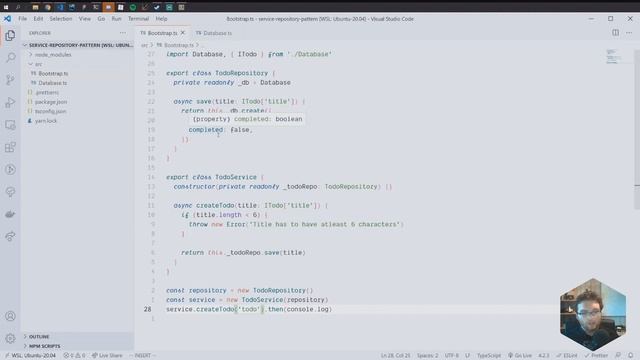Open Explorer Views and More Actions ellipsis
This screenshot has height=360, width=640.
click(x=123, y=33)
